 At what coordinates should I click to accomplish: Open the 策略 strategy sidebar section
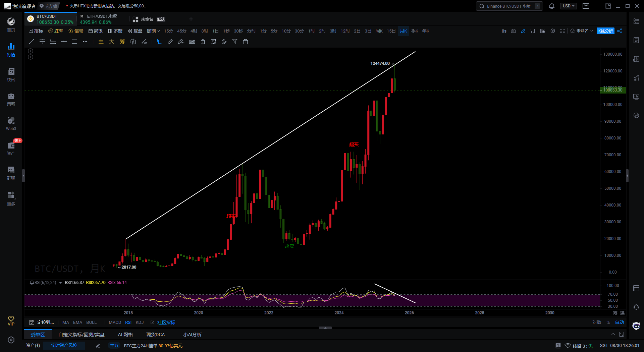pyautogui.click(x=11, y=99)
